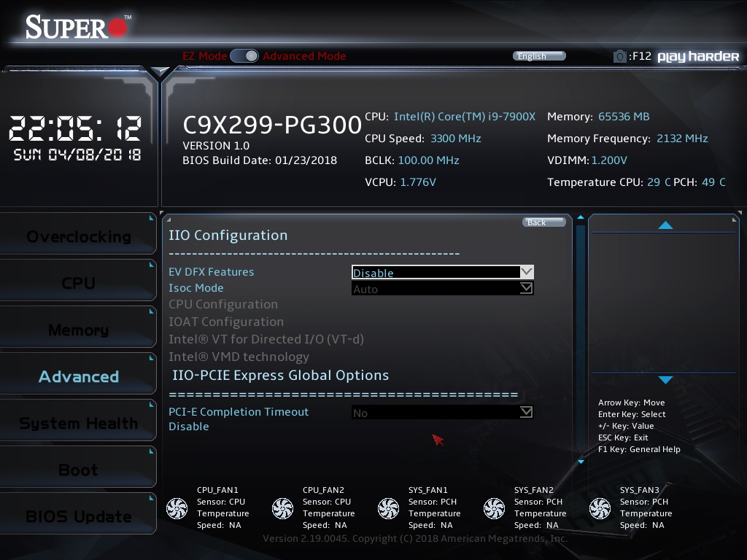Click the English language button
Screen dimensions: 747x560
click(x=539, y=56)
